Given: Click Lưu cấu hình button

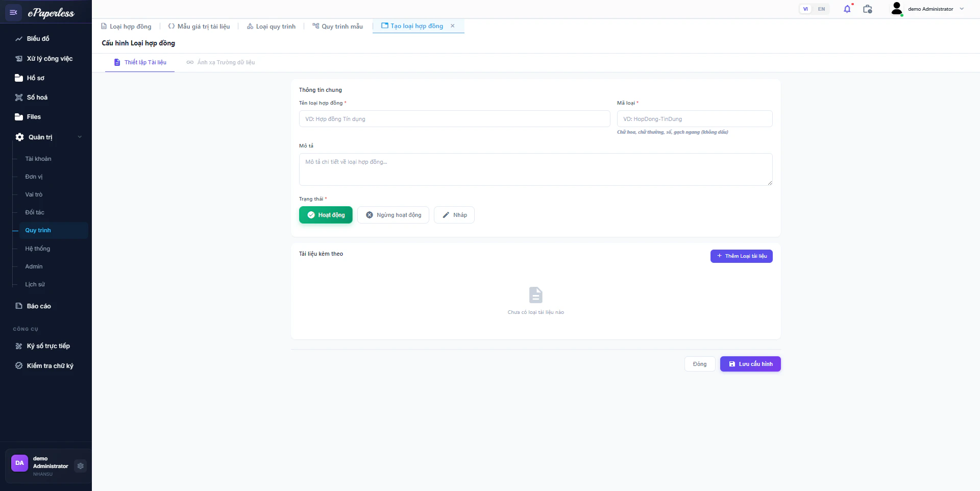Looking at the screenshot, I should coord(750,364).
